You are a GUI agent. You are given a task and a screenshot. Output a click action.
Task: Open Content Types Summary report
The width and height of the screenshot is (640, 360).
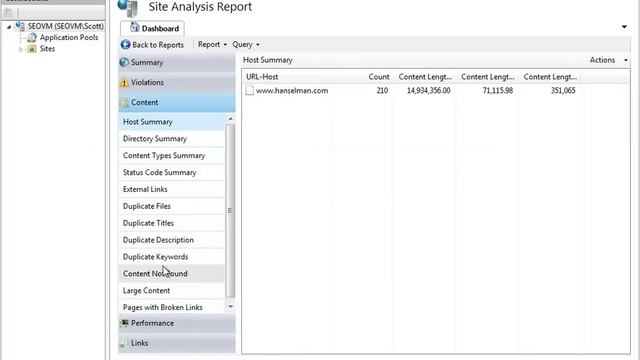(x=171, y=156)
